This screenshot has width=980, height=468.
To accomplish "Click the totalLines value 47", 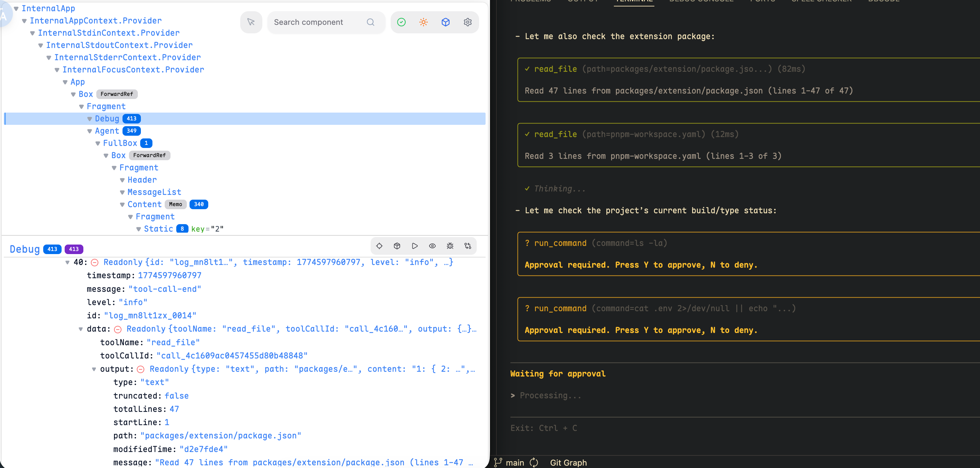I will point(174,409).
